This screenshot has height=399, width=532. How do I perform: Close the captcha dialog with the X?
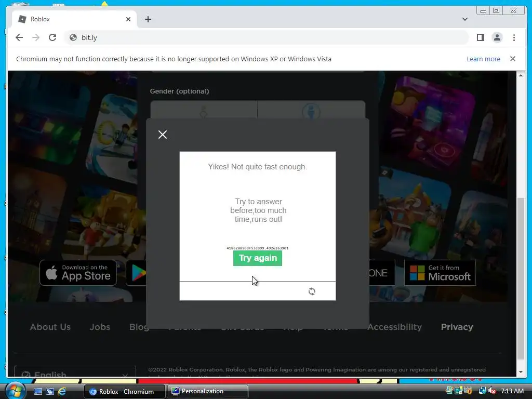click(163, 135)
